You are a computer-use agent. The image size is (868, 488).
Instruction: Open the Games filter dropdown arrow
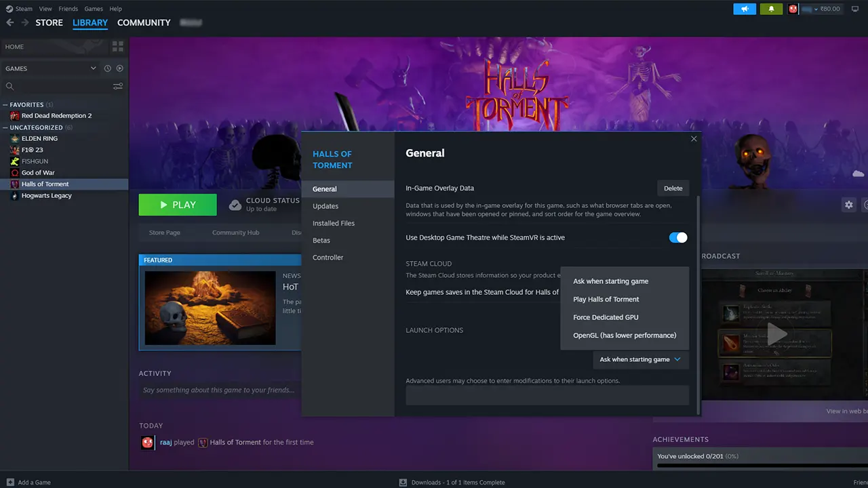[x=94, y=68]
